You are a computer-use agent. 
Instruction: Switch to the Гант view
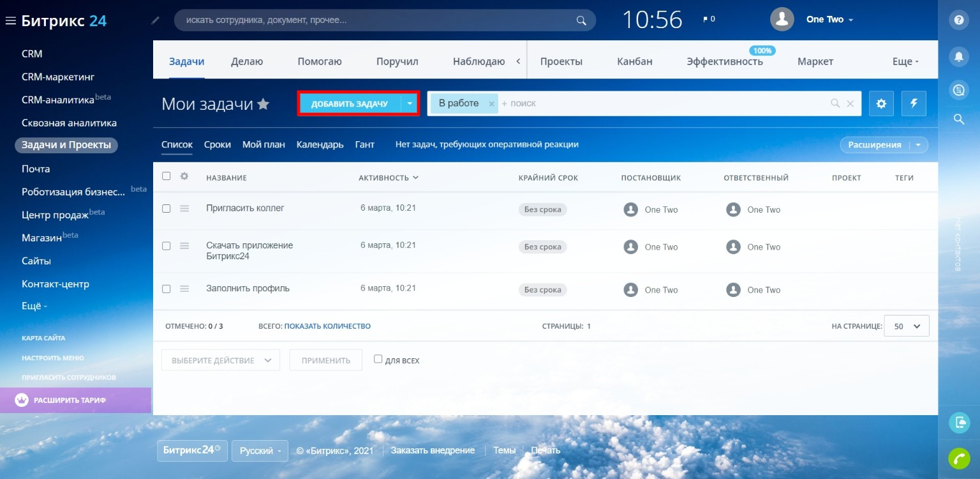click(x=365, y=144)
